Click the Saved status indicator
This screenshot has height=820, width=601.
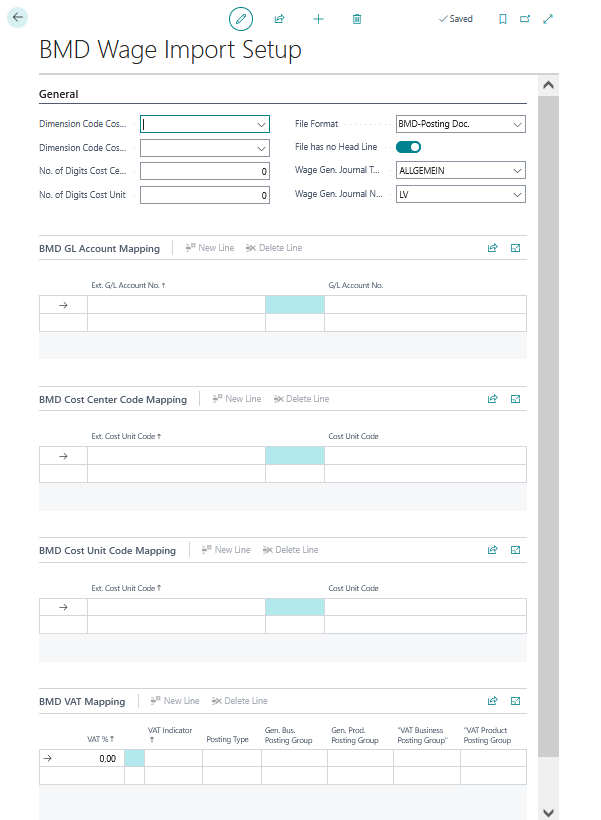pos(456,19)
